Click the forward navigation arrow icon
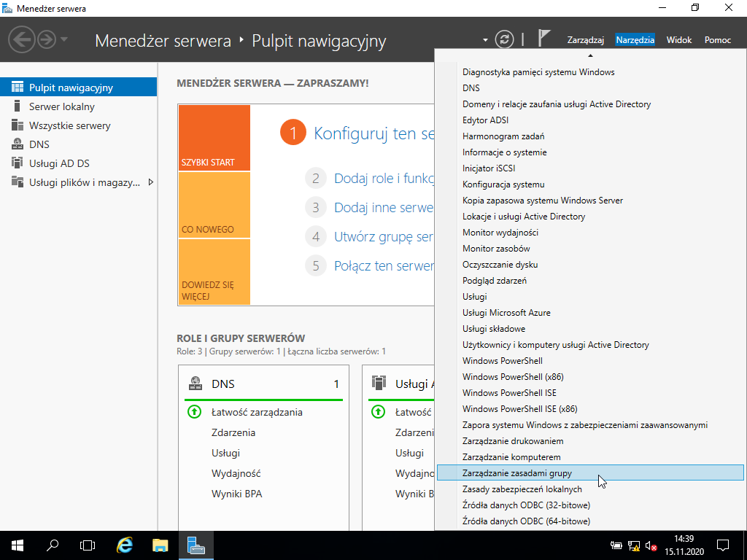 (x=47, y=39)
